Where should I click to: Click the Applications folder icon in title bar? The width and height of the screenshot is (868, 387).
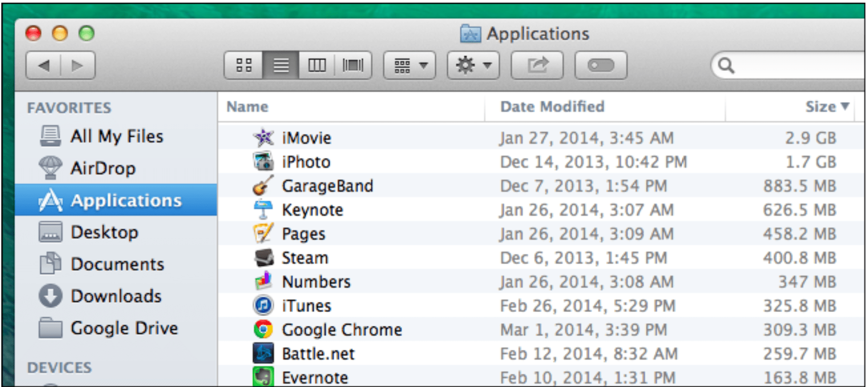coord(470,33)
